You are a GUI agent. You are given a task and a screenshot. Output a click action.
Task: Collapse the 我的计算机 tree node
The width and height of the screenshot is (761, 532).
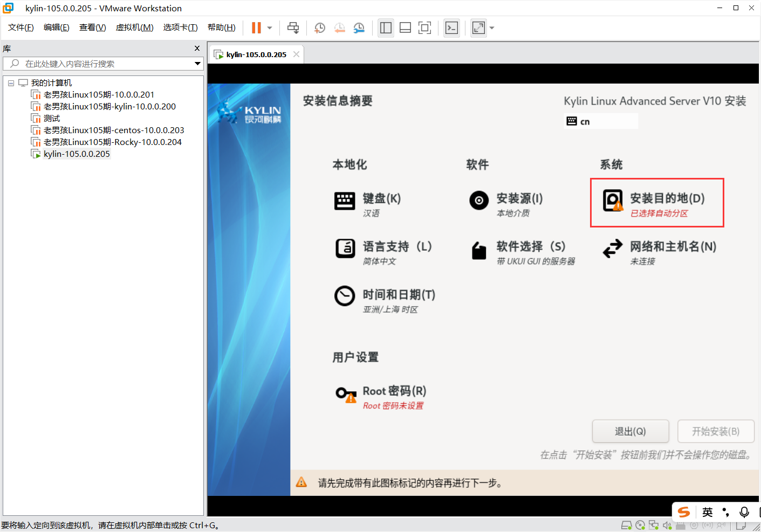pos(11,83)
